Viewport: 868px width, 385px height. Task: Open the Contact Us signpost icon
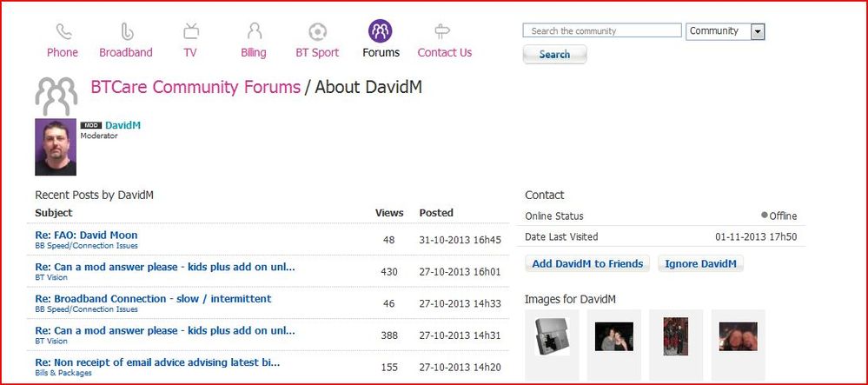tap(441, 31)
